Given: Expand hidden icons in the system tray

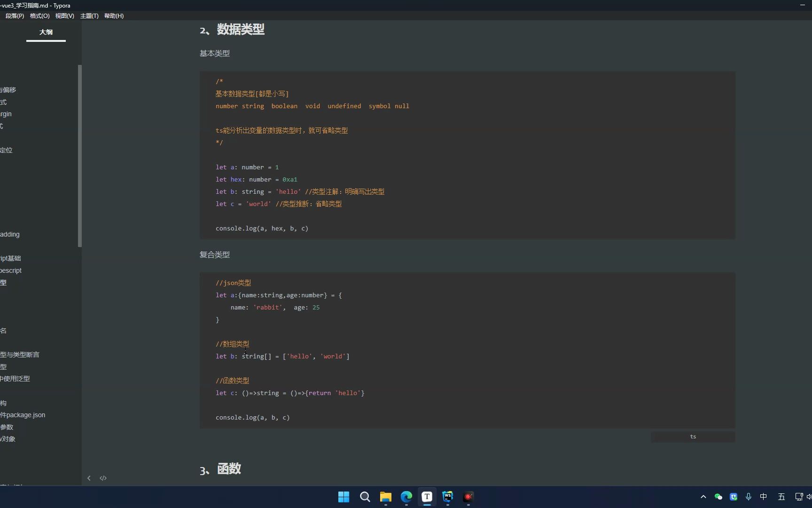Looking at the screenshot, I should pyautogui.click(x=703, y=497).
